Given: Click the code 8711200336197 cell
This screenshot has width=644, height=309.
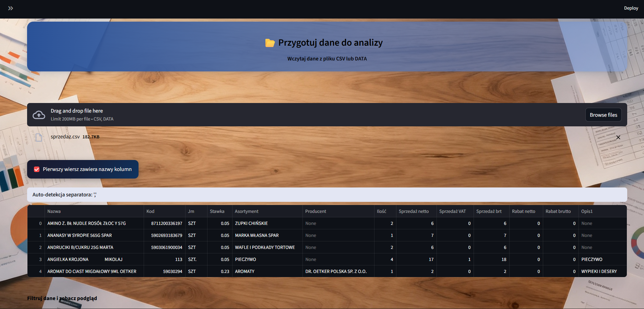Looking at the screenshot, I should coord(164,223).
